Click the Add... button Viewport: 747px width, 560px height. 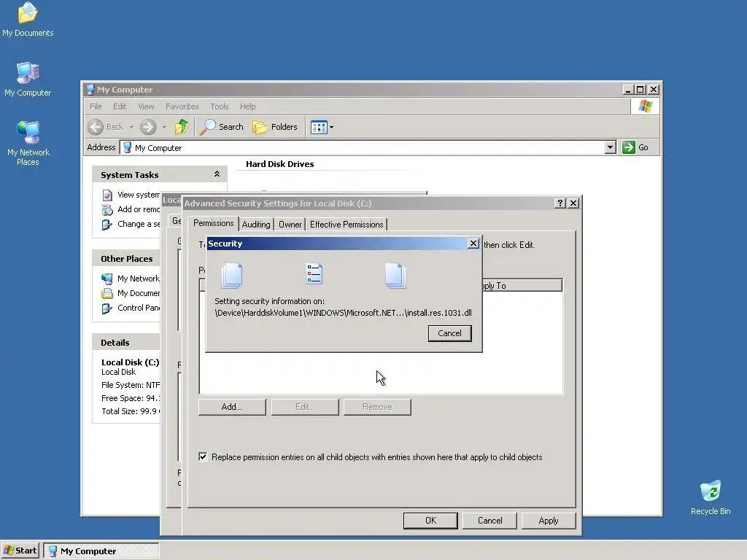[x=232, y=407]
